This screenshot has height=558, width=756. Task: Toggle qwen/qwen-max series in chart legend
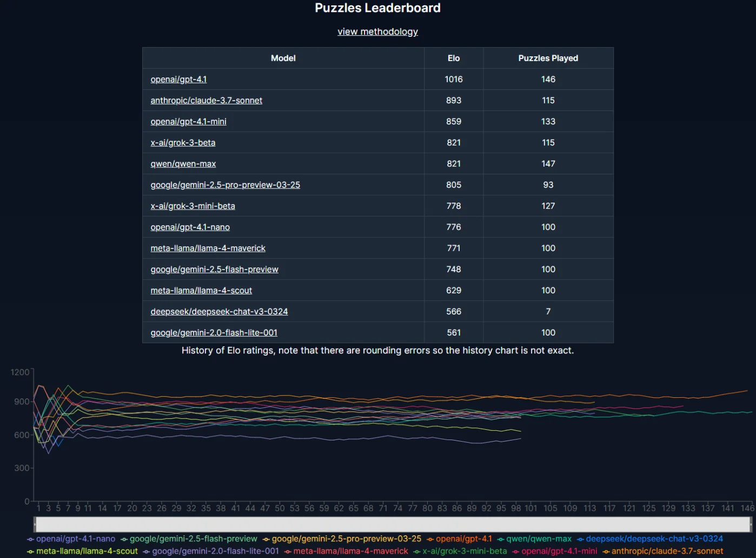click(534, 539)
